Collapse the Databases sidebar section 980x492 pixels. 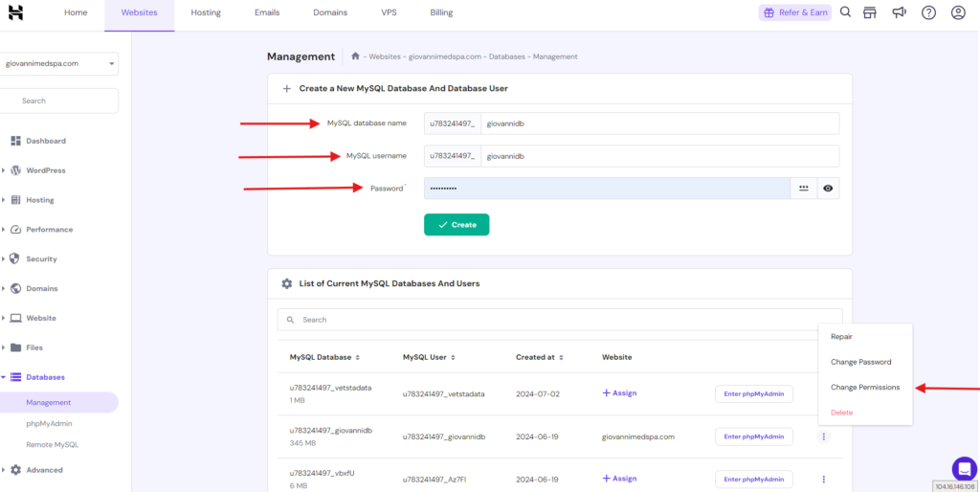[45, 377]
